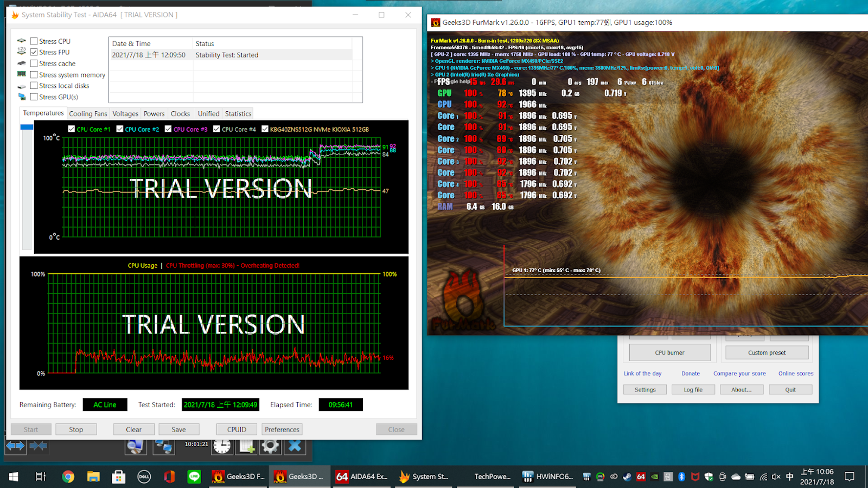Open the Action Center notifications icon
This screenshot has width=868, height=488.
[x=850, y=477]
